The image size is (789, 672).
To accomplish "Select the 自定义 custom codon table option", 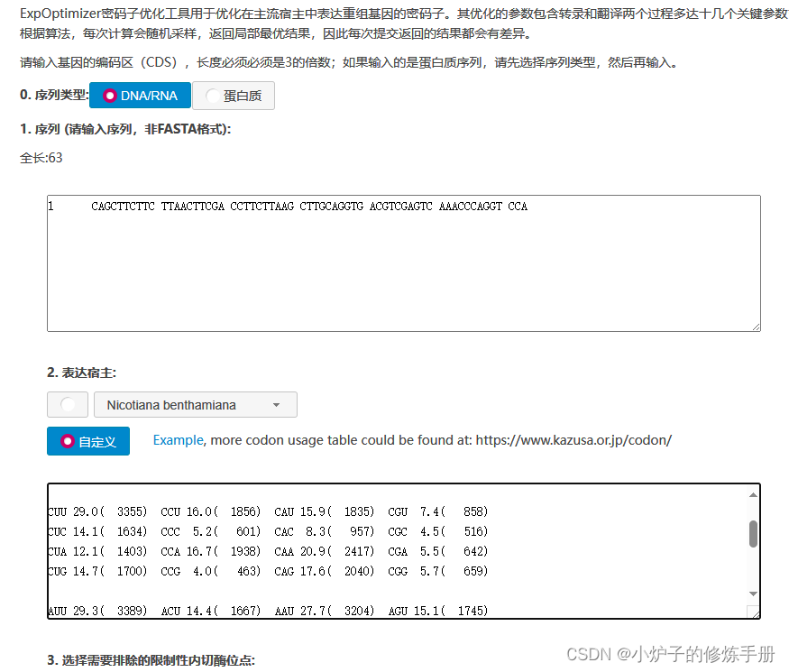I will coord(87,441).
